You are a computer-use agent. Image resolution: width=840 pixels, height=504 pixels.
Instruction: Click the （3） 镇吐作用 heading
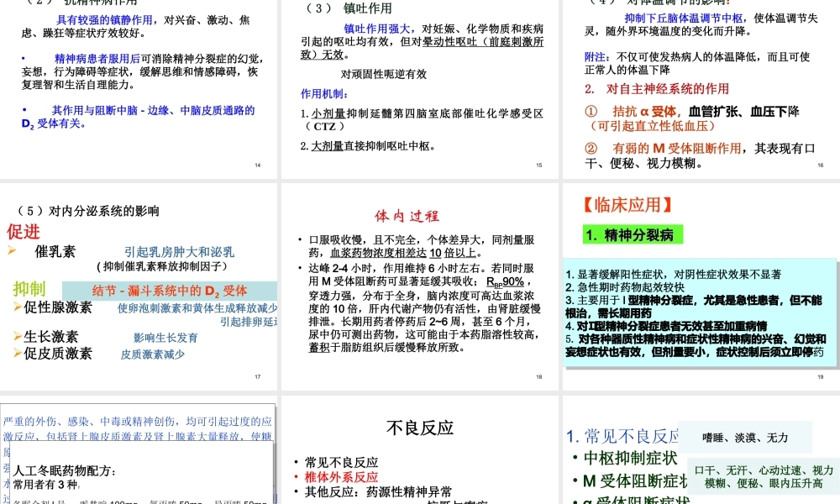(347, 8)
